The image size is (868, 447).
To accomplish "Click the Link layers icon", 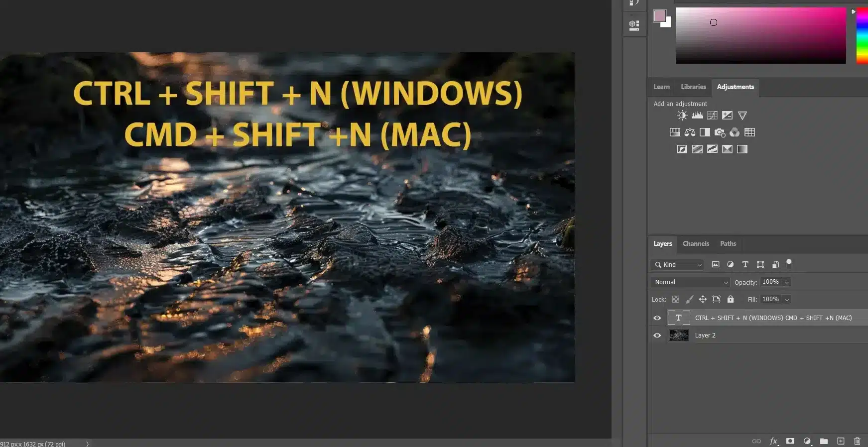I will pos(756,441).
